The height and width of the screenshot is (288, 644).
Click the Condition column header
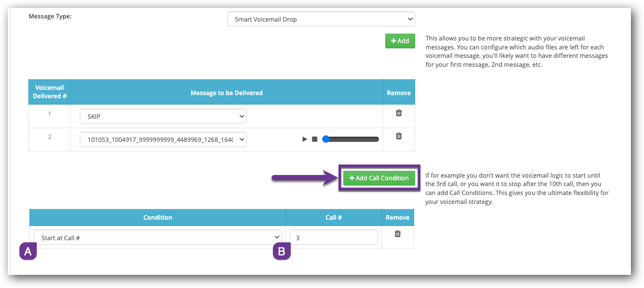tap(157, 218)
